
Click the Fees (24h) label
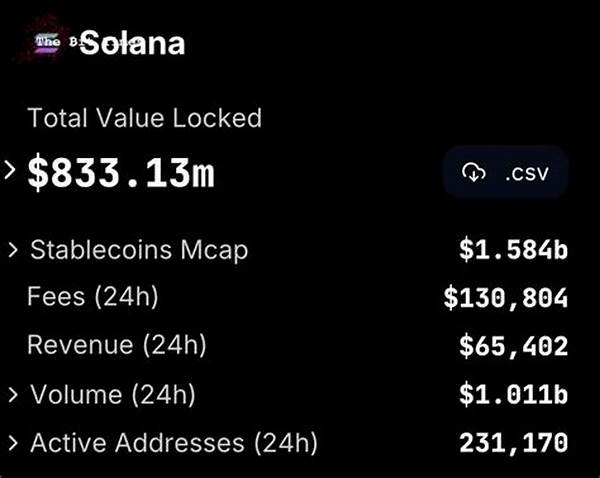coord(93,297)
